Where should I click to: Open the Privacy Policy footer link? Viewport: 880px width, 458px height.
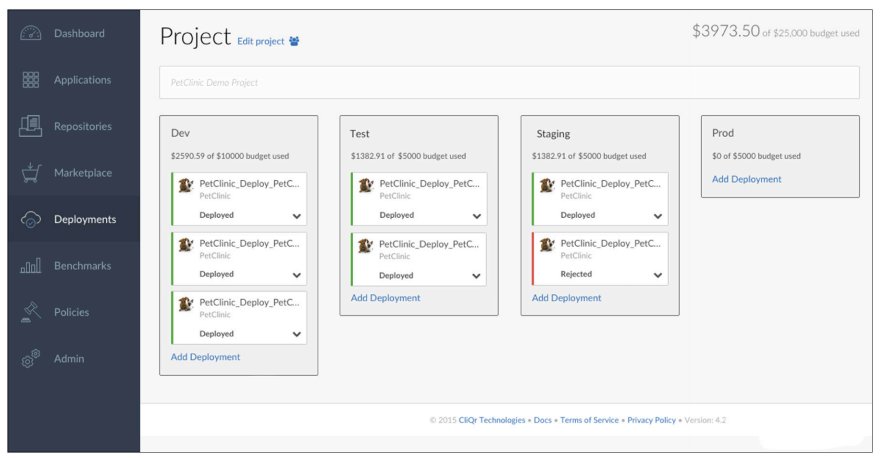tap(651, 420)
